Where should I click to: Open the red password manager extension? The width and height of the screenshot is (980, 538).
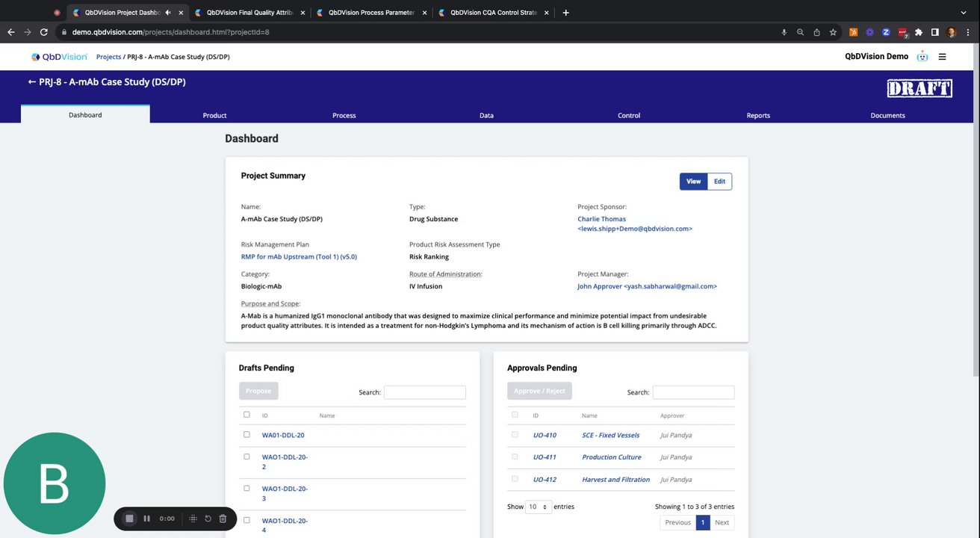pos(902,32)
